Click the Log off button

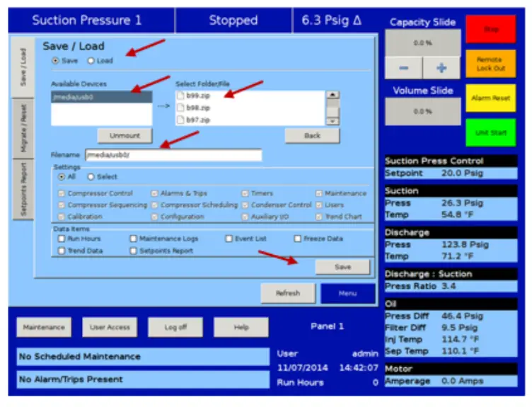[175, 327]
